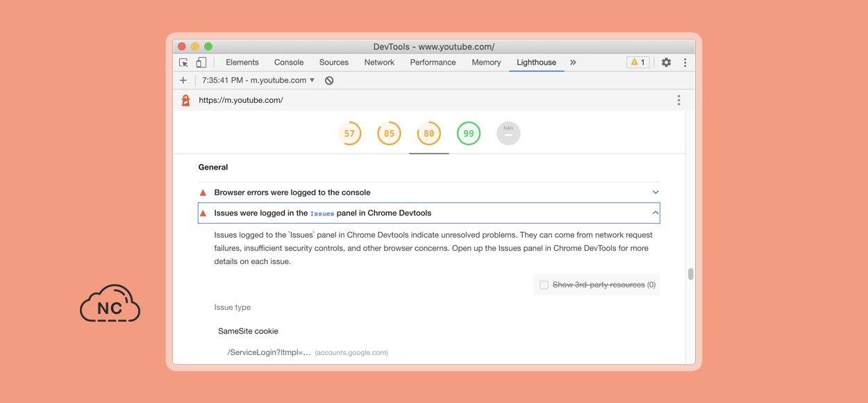Activate the inspect element picker icon
The image size is (868, 403).
click(184, 63)
